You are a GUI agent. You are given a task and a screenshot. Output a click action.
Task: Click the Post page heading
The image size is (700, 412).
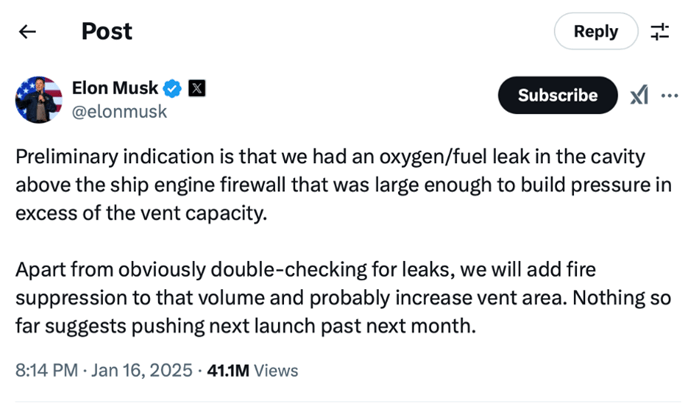pos(106,31)
